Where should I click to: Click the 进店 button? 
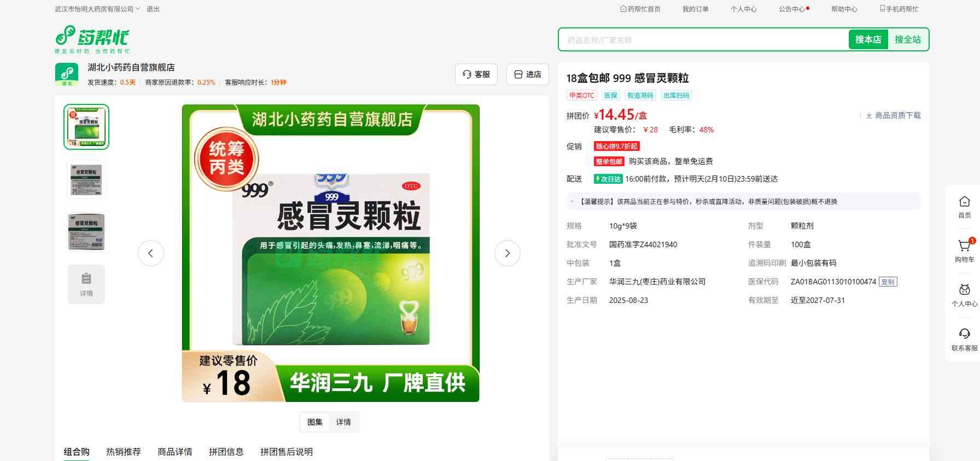point(528,74)
